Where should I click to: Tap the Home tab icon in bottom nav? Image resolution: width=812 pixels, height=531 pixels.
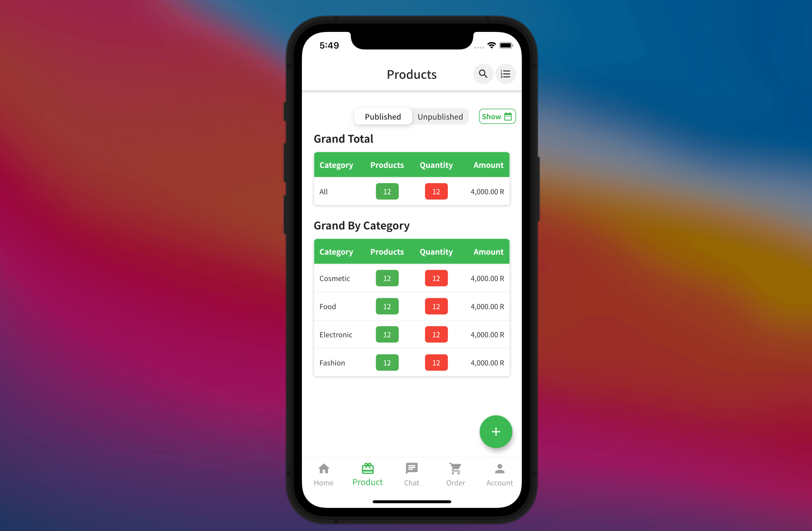pyautogui.click(x=323, y=468)
